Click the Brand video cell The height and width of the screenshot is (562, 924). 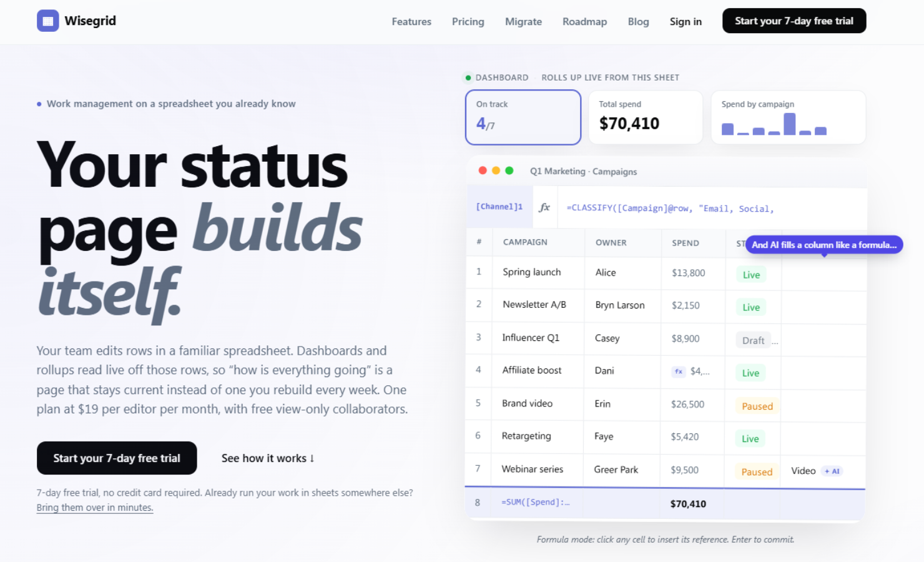coord(538,404)
